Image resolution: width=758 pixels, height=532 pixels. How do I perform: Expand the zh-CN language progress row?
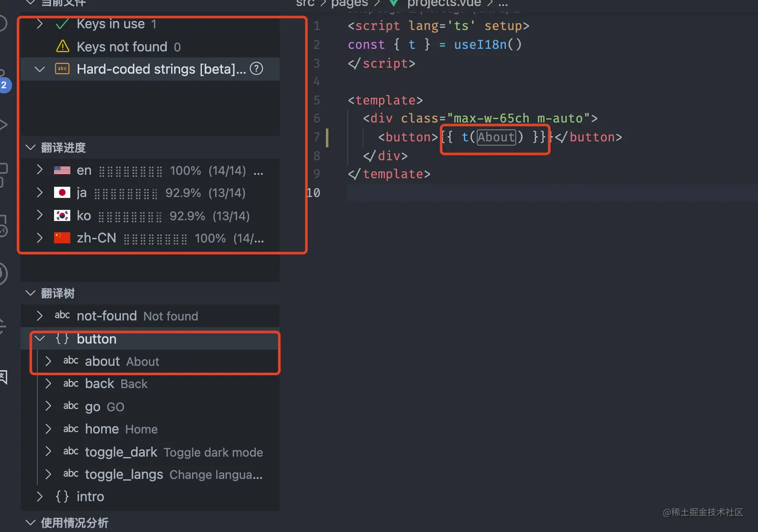40,238
